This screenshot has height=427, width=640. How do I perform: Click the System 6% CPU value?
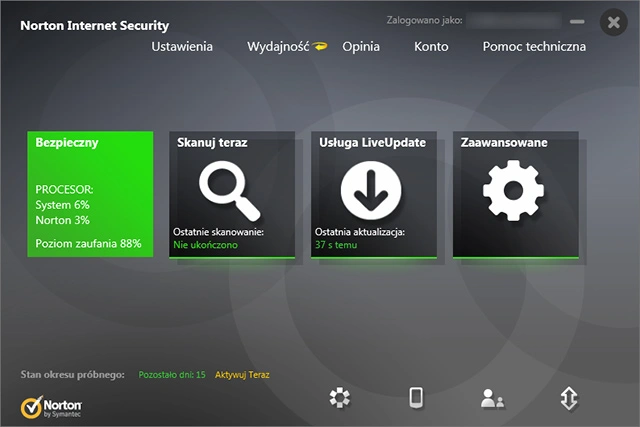click(62, 205)
